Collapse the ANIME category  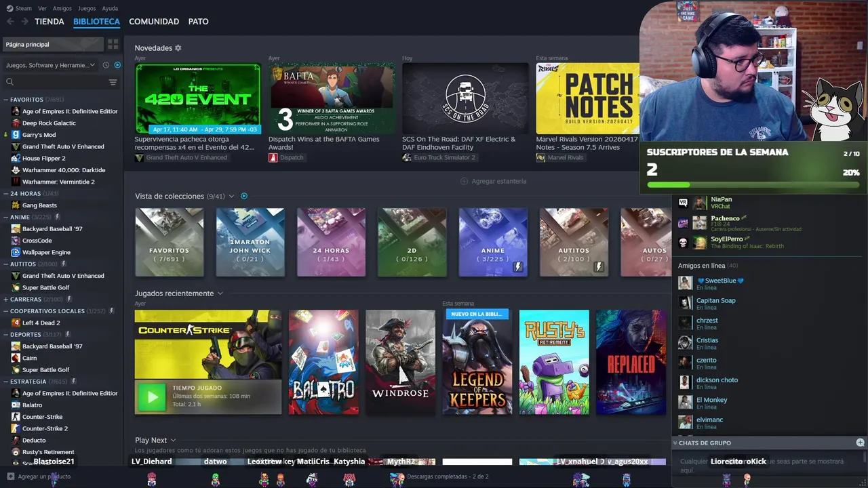pyautogui.click(x=6, y=217)
